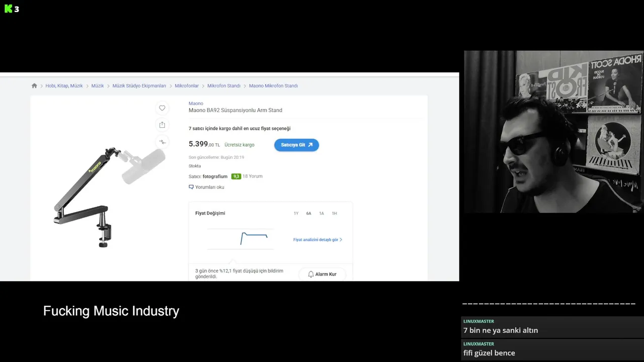
Task: Click the Son güncelleme timestamp text
Action: tap(216, 157)
